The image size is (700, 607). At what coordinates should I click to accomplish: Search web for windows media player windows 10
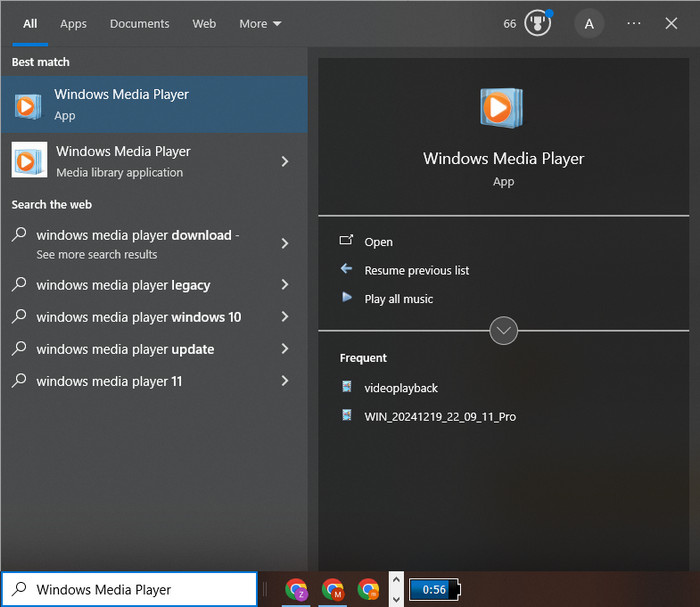point(139,317)
